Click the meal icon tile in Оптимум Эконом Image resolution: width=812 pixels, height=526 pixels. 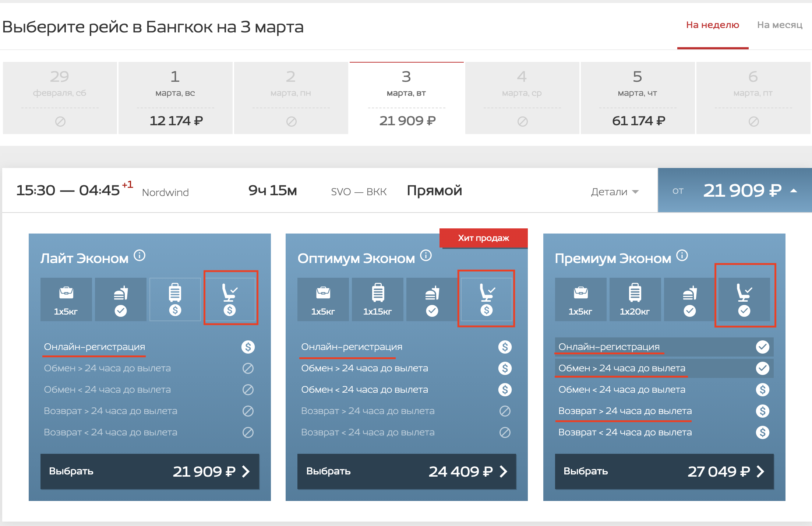click(x=432, y=299)
